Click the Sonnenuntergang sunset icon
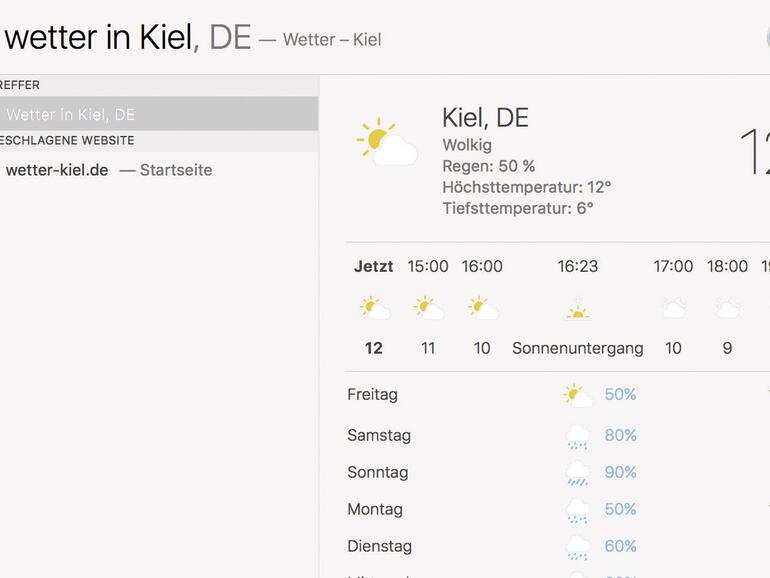The height and width of the screenshot is (578, 770). tap(577, 311)
